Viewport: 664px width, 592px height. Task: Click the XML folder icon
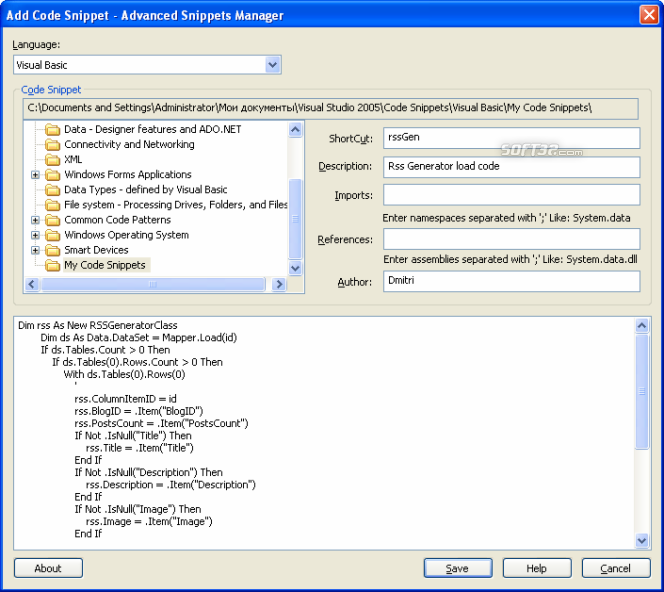tap(53, 160)
